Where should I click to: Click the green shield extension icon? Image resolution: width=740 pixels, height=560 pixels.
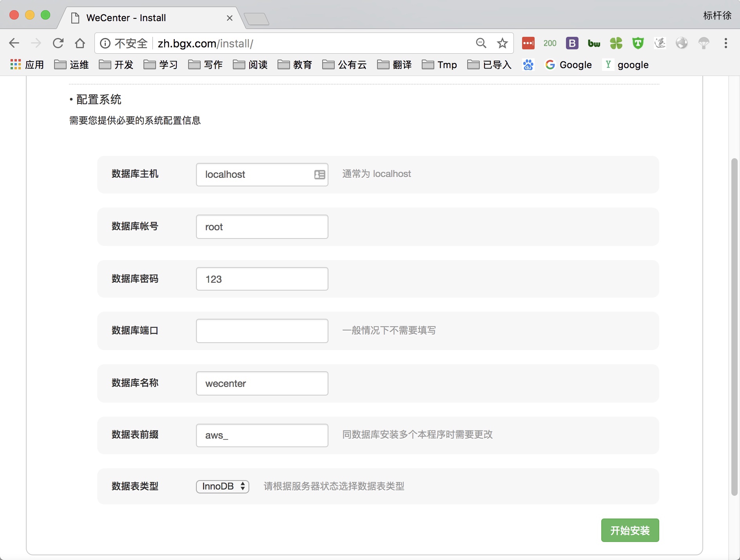638,43
